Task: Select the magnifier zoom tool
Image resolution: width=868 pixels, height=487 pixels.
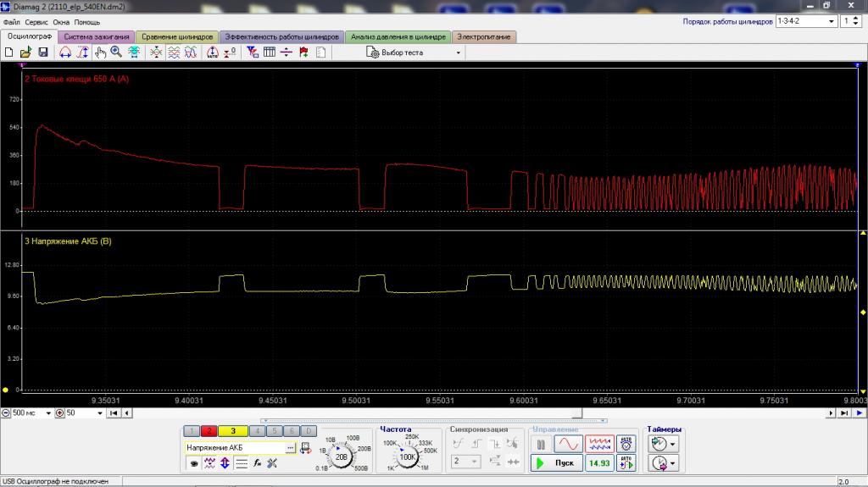Action: click(x=116, y=53)
